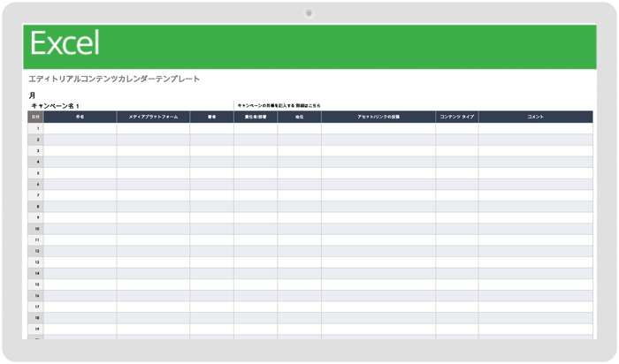
Task: Select the エディトリアルコンテンツカレンダーテンプレート title text
Action: click(x=114, y=79)
